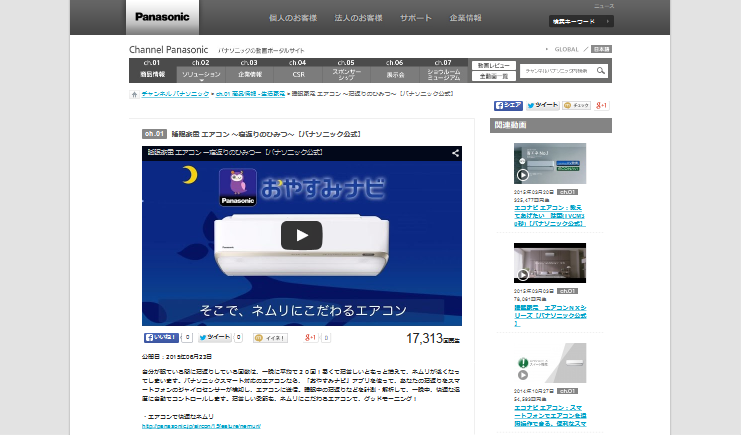Click the ch.01 badge beside video heading
This screenshot has height=435, width=741.
(154, 134)
